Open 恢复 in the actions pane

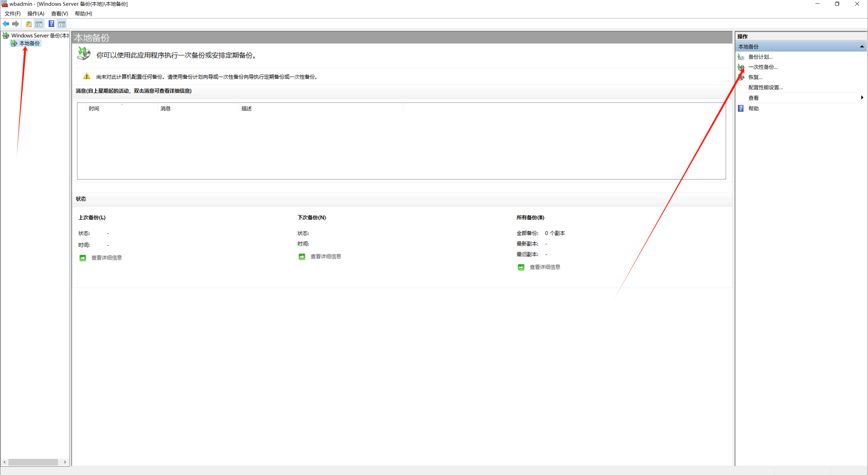(x=755, y=77)
